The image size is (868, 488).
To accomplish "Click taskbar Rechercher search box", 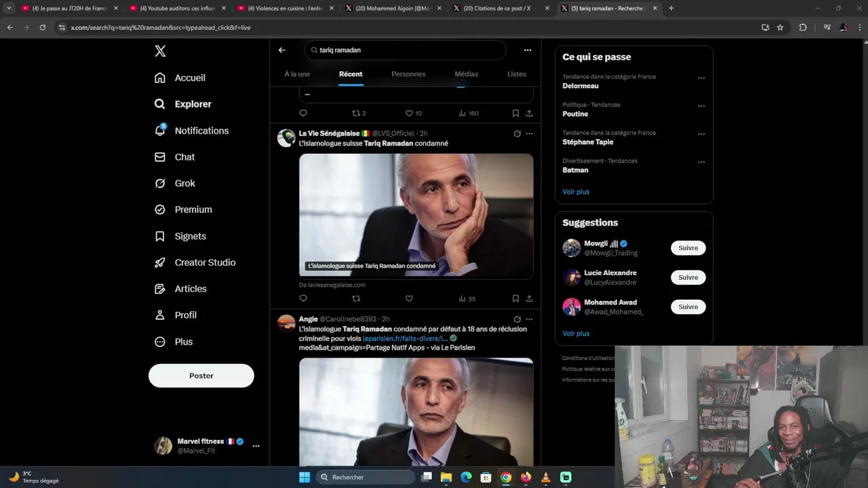I will tap(366, 477).
